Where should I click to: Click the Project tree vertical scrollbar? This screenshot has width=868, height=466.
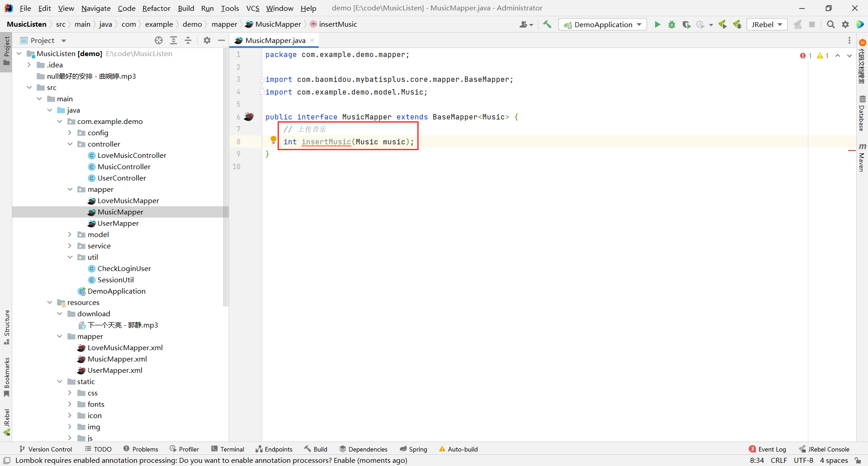226,176
